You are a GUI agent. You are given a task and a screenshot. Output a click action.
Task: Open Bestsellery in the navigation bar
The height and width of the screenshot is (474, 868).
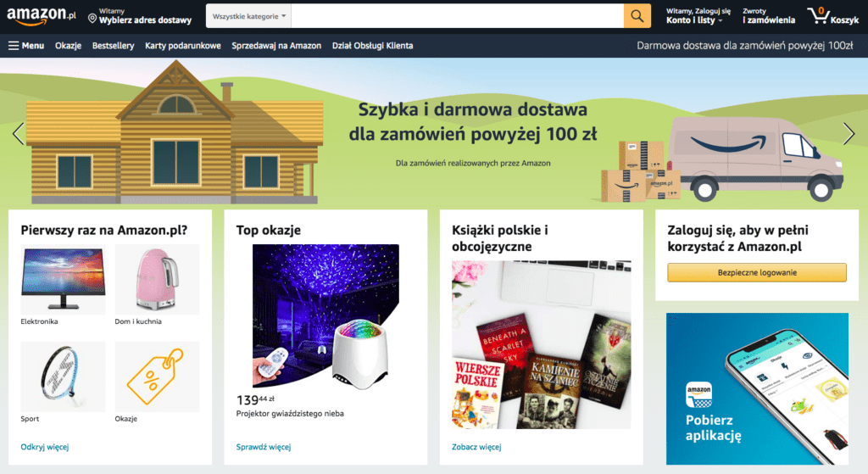[x=113, y=46]
